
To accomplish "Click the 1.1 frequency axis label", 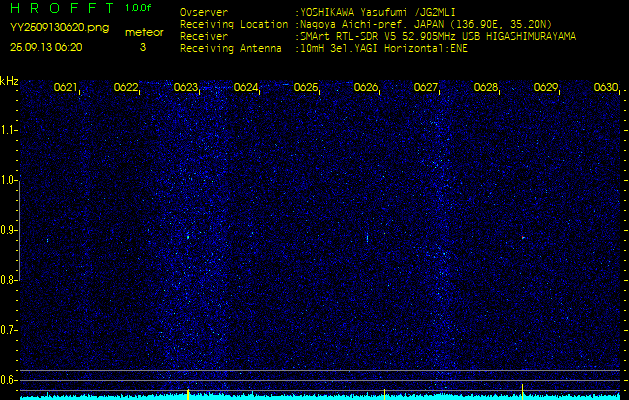I will tap(8, 130).
